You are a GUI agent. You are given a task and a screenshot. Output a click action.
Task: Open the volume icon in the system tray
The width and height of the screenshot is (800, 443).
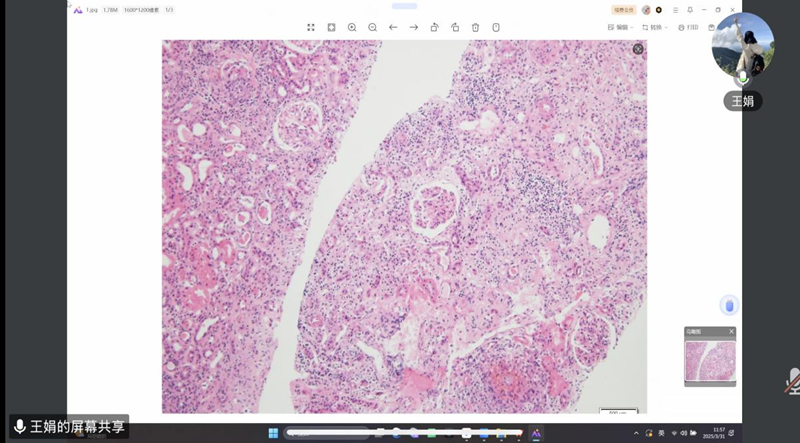[x=684, y=433]
